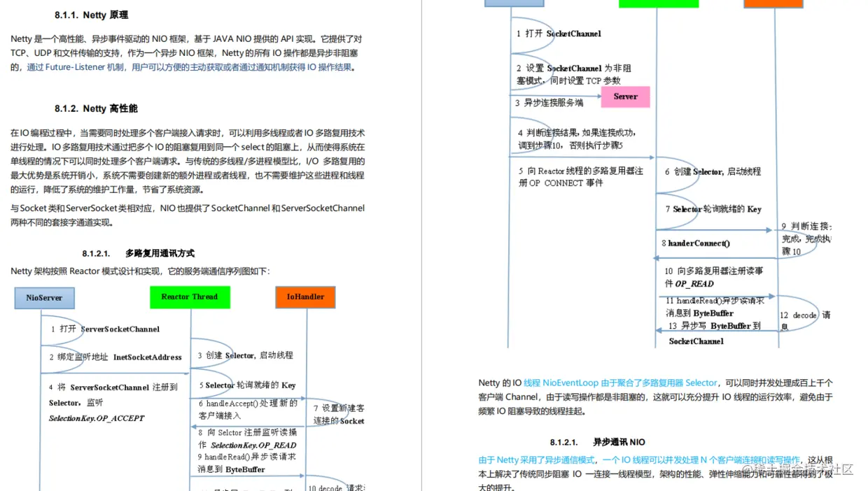Click the heading "8.1.1. Netty 原理"
This screenshot has width=868, height=491.
91,15
